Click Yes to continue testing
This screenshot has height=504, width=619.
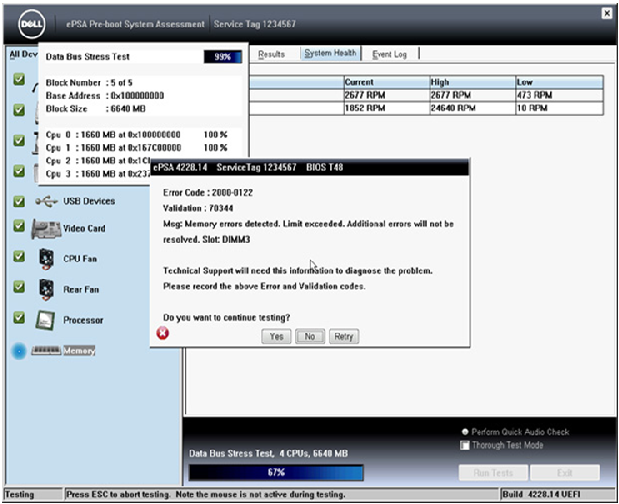(276, 337)
